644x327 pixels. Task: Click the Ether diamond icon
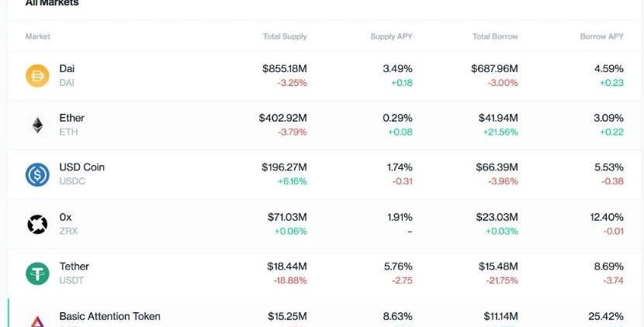click(x=37, y=125)
